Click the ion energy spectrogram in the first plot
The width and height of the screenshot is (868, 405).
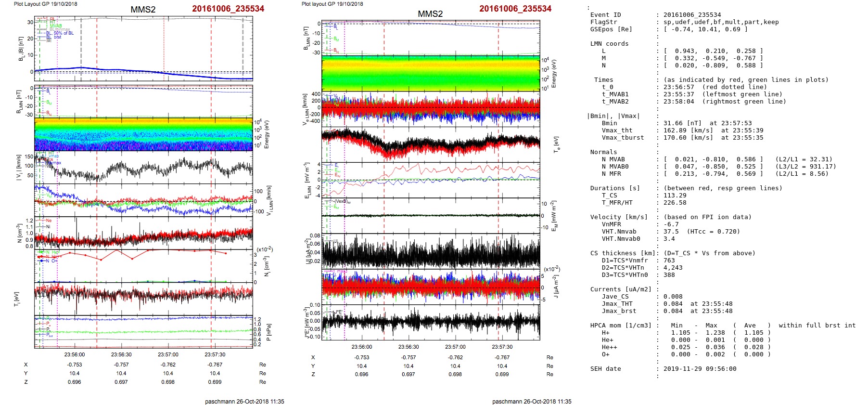[143, 134]
